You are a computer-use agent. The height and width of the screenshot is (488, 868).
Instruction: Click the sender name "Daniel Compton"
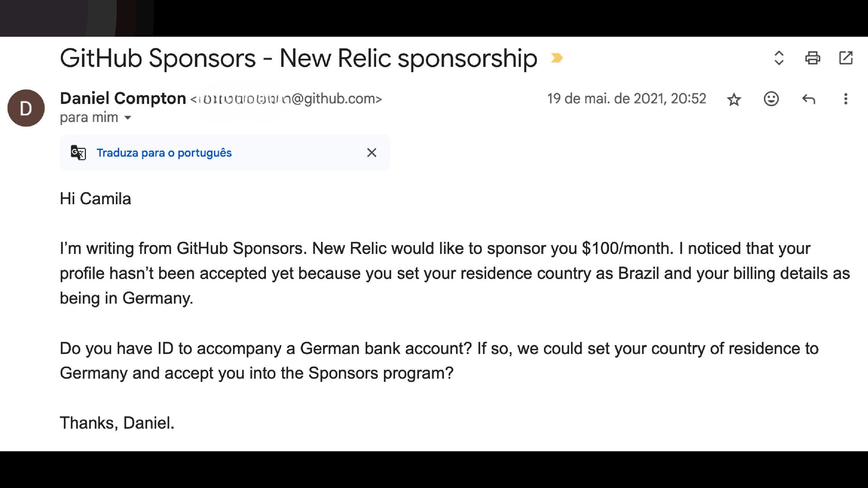pos(123,98)
